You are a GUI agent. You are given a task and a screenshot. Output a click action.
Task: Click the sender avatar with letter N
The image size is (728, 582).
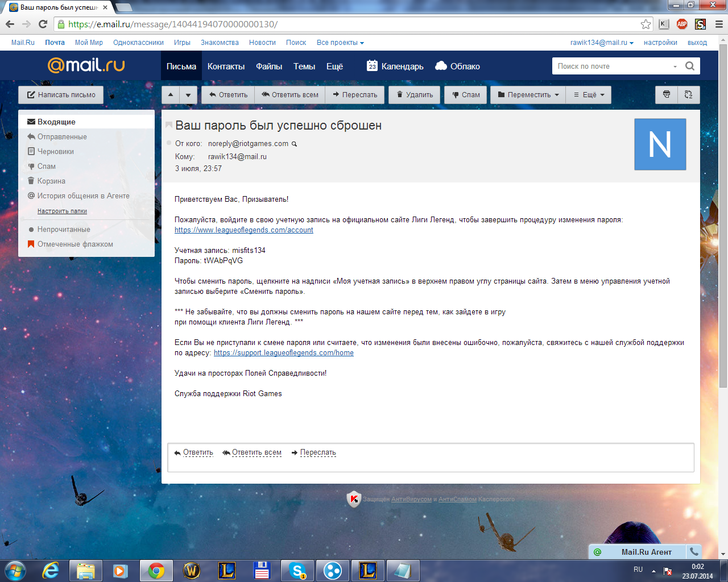(x=660, y=144)
